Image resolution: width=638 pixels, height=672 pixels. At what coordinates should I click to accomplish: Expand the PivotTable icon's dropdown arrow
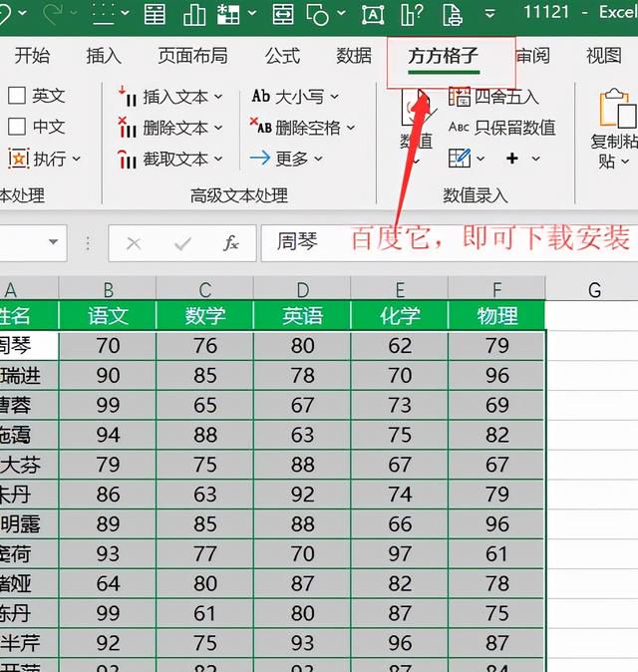point(252,13)
